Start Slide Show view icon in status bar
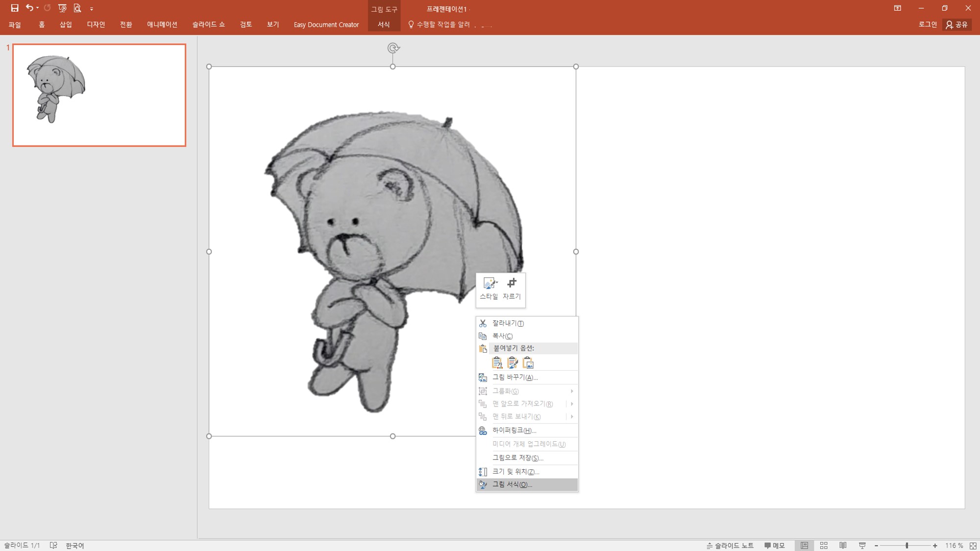The width and height of the screenshot is (980, 551). coord(862,545)
